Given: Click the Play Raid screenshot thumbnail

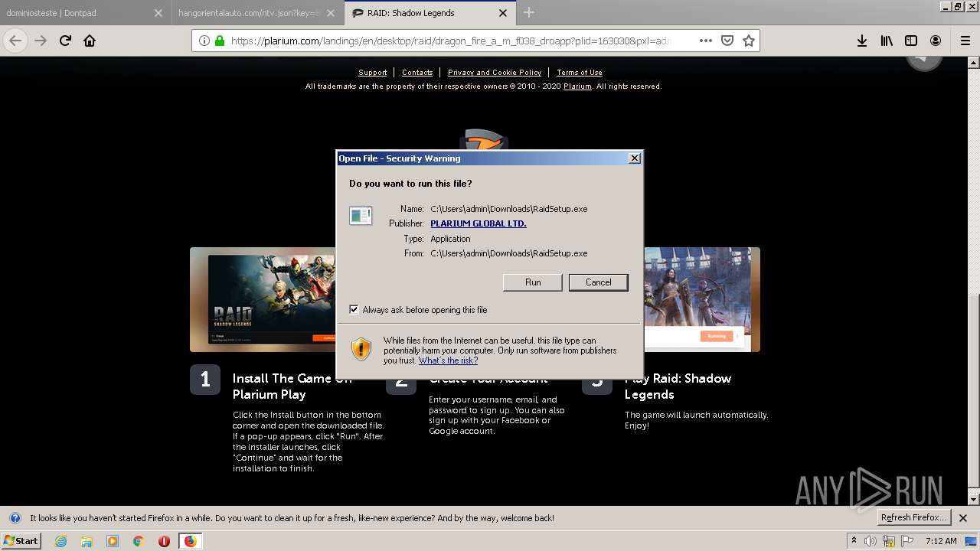Looking at the screenshot, I should pos(701,299).
